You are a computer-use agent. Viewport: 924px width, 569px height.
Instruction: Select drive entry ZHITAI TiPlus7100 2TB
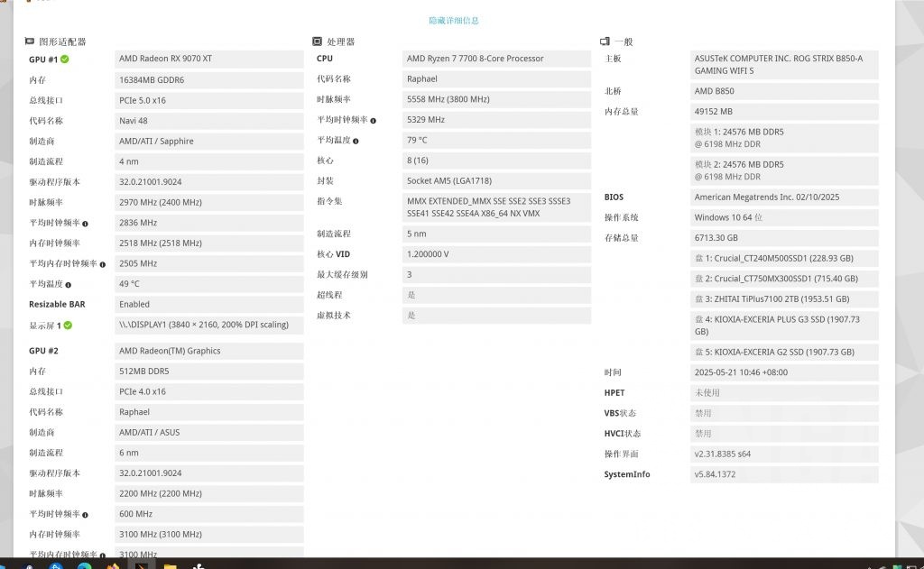pos(776,298)
